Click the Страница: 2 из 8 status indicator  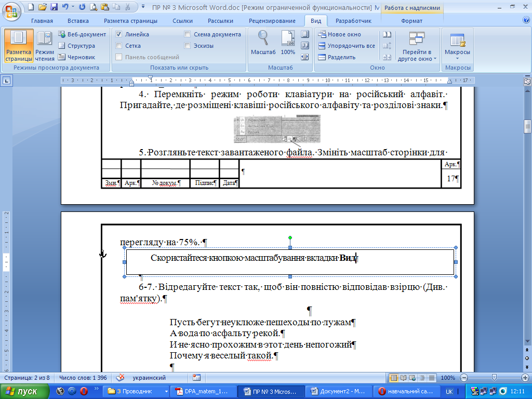tap(27, 378)
